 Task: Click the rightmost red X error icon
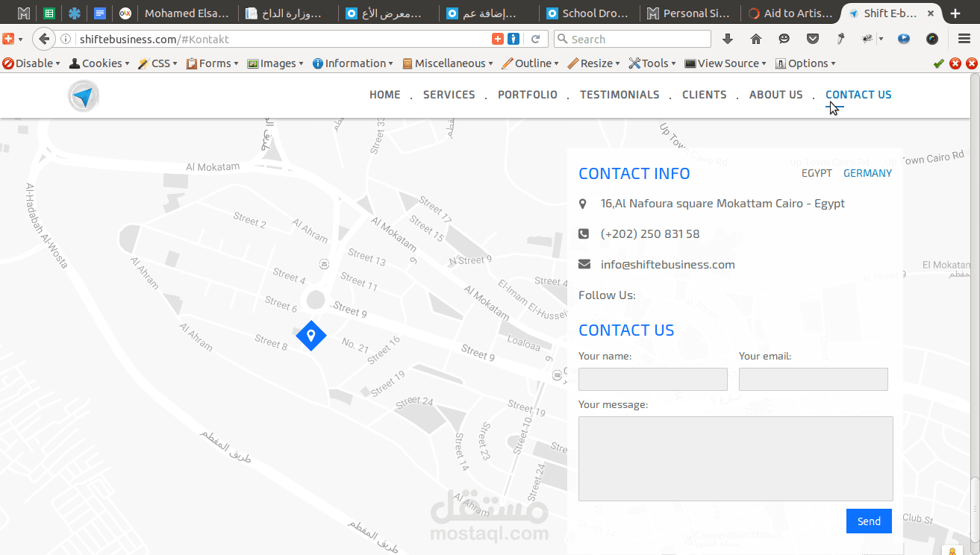click(972, 63)
